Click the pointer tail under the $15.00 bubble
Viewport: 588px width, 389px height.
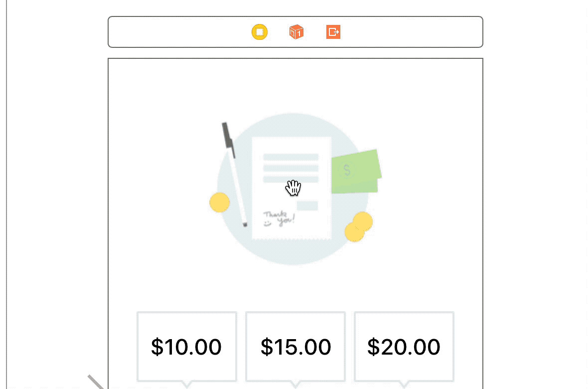point(295,385)
